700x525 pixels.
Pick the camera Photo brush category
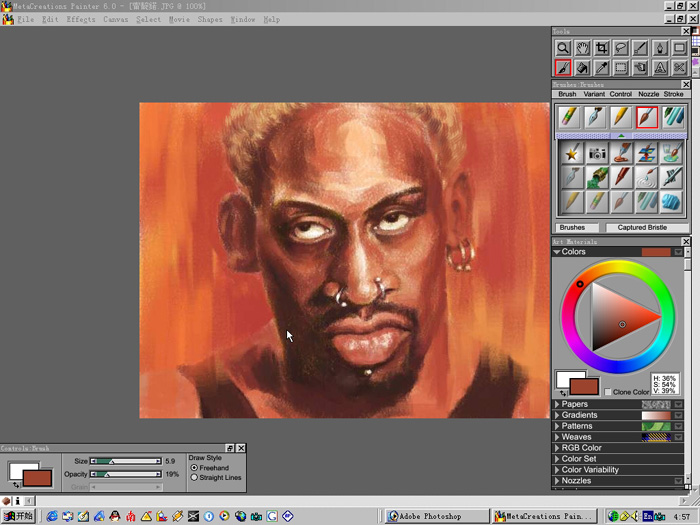pos(597,153)
